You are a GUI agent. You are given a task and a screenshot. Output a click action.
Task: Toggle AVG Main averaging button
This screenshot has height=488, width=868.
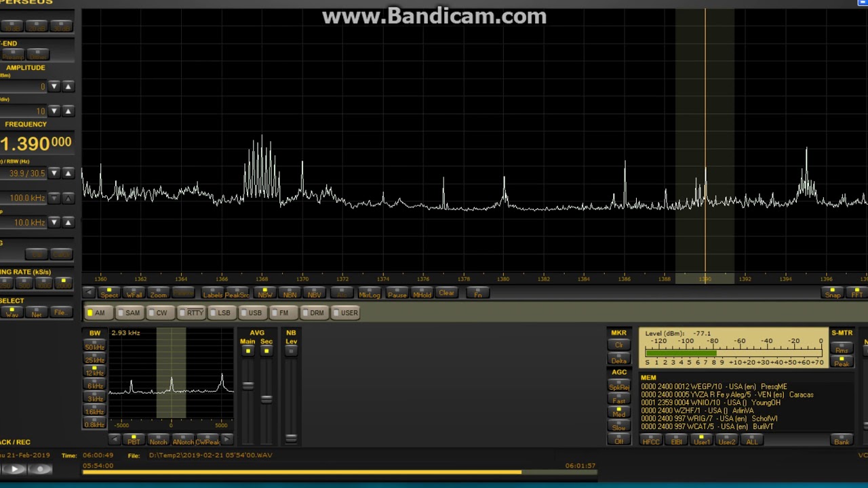pos(248,350)
